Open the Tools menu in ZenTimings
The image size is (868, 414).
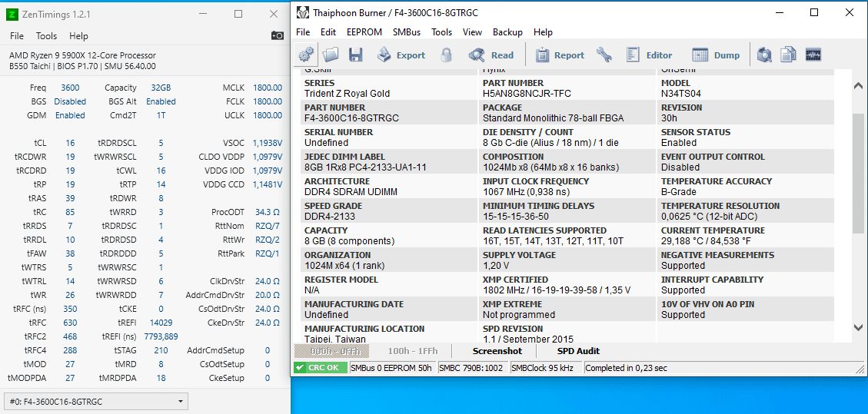tap(46, 36)
